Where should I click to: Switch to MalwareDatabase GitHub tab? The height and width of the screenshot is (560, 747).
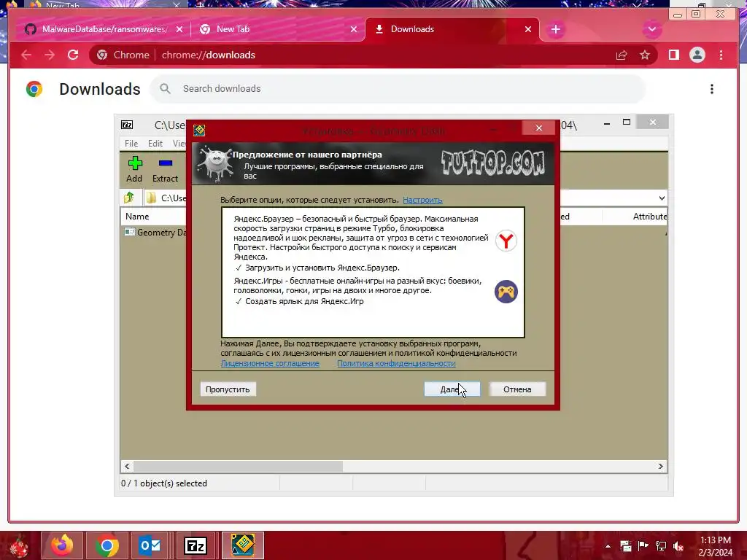pyautogui.click(x=104, y=29)
